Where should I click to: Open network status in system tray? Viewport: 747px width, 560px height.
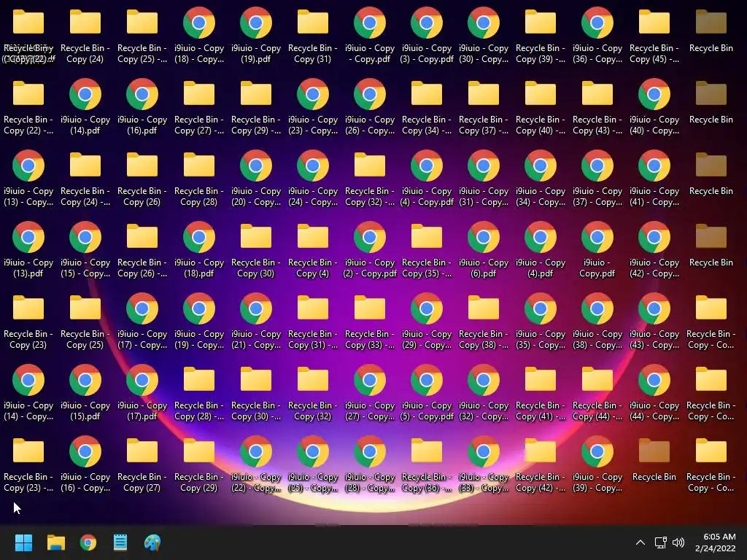[660, 542]
